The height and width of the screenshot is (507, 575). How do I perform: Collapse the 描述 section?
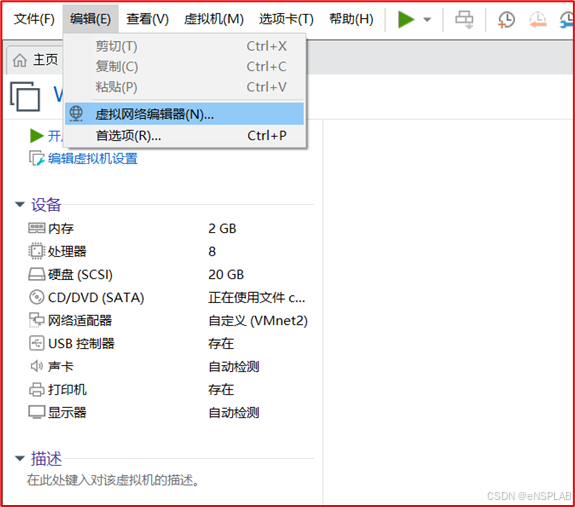click(x=20, y=458)
